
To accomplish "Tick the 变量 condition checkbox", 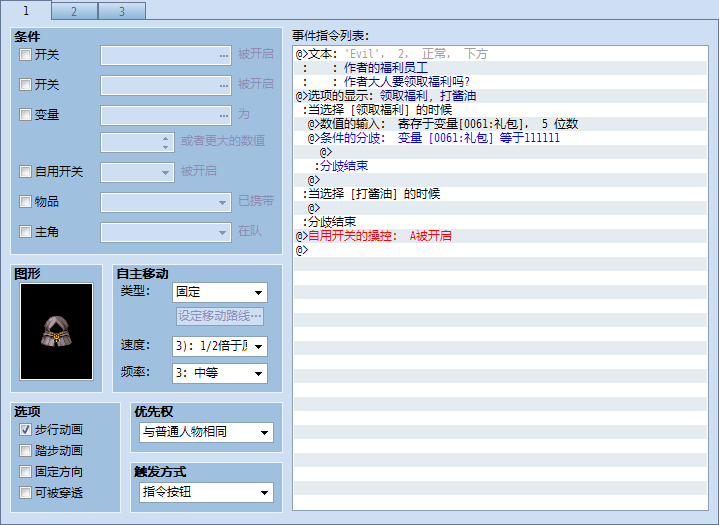I will point(25,115).
